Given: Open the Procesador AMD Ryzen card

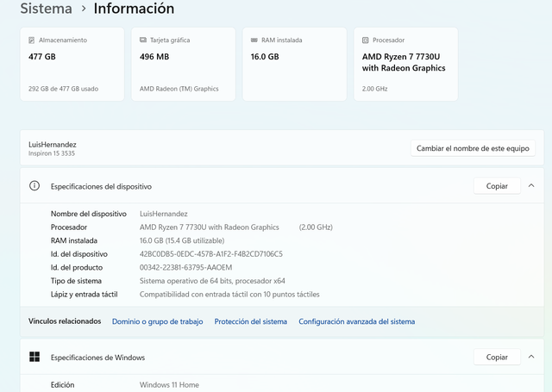Looking at the screenshot, I should point(406,64).
